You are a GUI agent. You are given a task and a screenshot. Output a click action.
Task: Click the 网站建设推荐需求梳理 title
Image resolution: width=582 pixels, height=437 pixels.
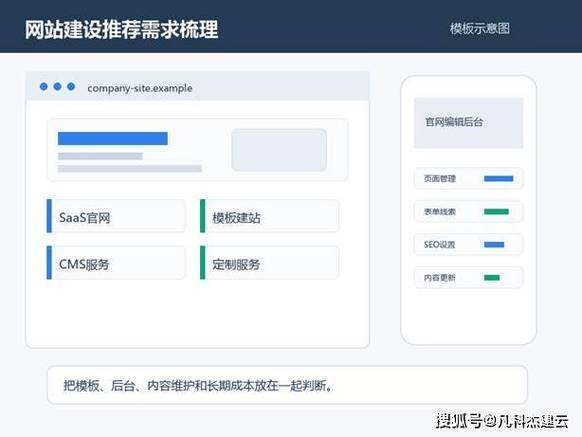(121, 29)
